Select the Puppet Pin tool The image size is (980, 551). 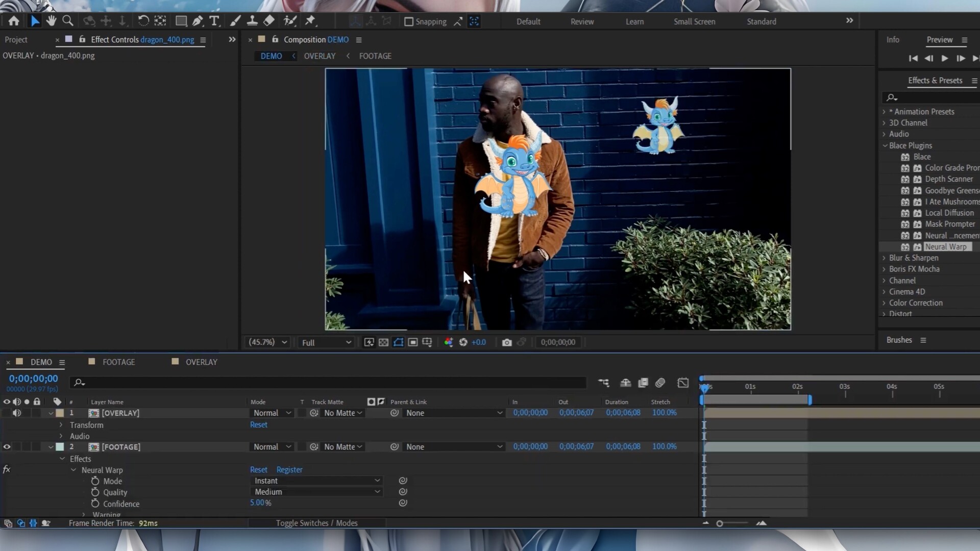(x=310, y=21)
